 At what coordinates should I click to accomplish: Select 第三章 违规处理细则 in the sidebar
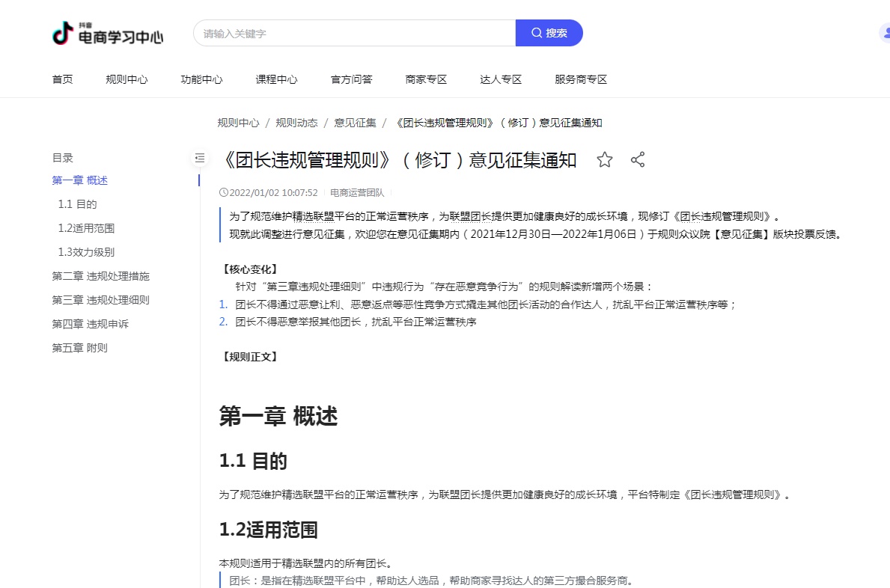pos(100,299)
